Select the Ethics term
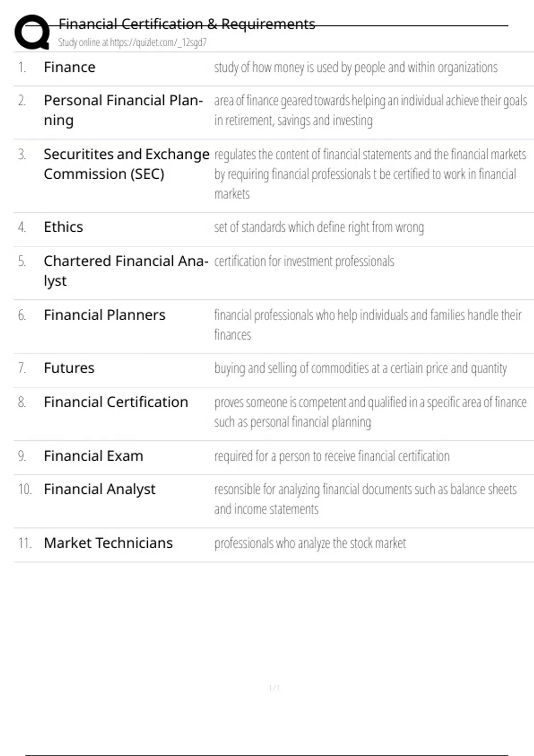This screenshot has width=534, height=756. pyautogui.click(x=63, y=227)
